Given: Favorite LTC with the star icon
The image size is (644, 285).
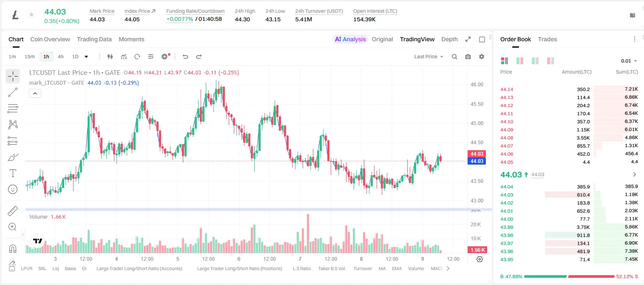Looking at the screenshot, I should click(x=31, y=15).
